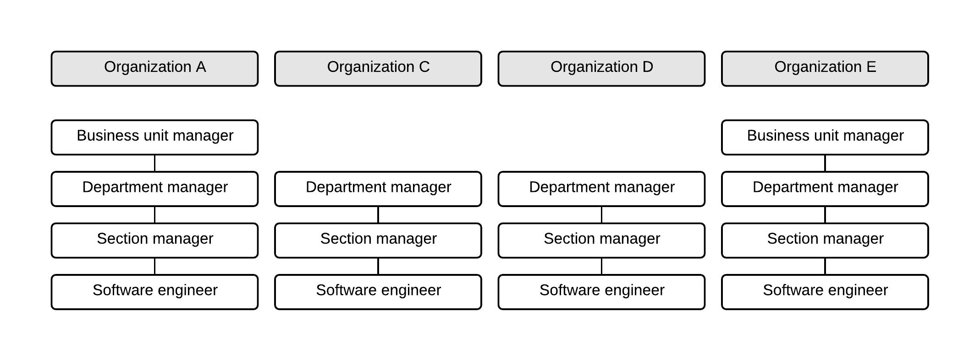Select Business unit manager under Organization E
The width and height of the screenshot is (980, 361).
pyautogui.click(x=825, y=137)
